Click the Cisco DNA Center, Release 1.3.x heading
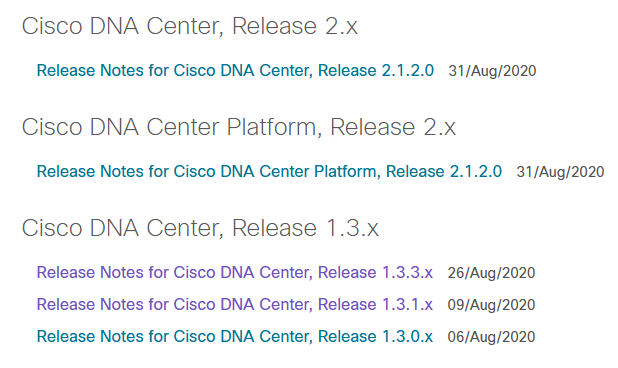The height and width of the screenshot is (368, 618). pos(200,228)
